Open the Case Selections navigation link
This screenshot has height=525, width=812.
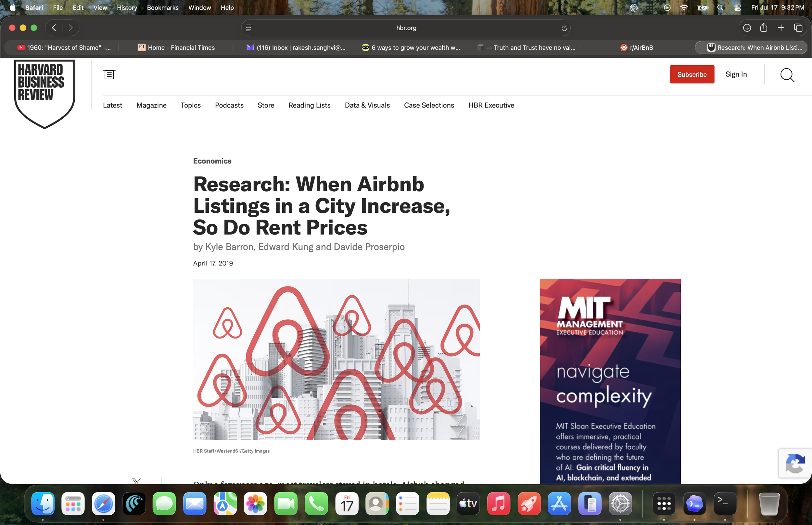pyautogui.click(x=429, y=105)
